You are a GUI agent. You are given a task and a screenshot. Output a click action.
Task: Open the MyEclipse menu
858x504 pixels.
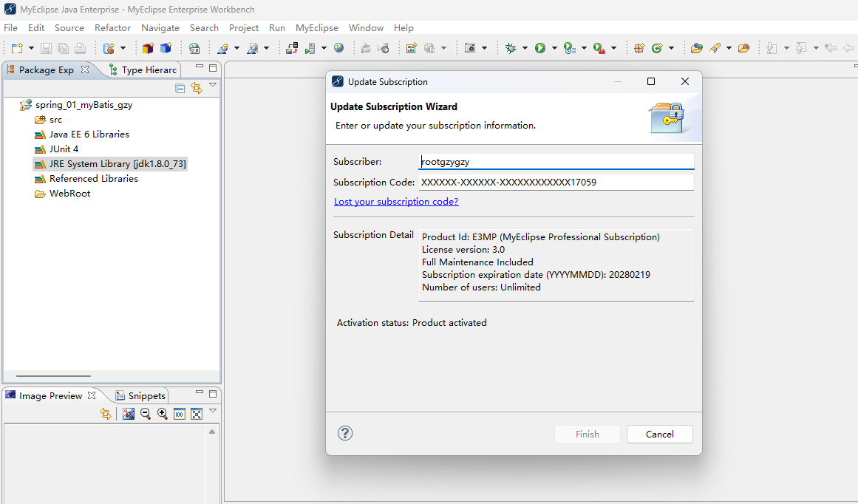tap(317, 28)
